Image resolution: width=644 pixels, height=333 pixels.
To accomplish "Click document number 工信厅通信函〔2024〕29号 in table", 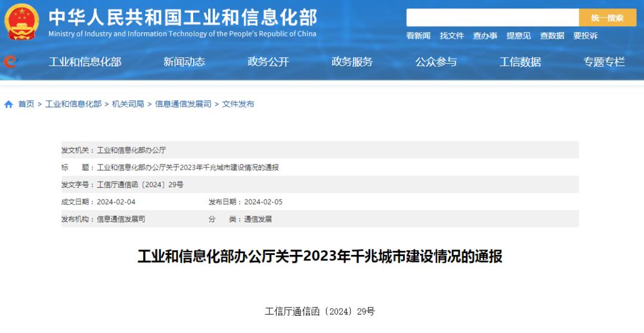I will click(140, 185).
